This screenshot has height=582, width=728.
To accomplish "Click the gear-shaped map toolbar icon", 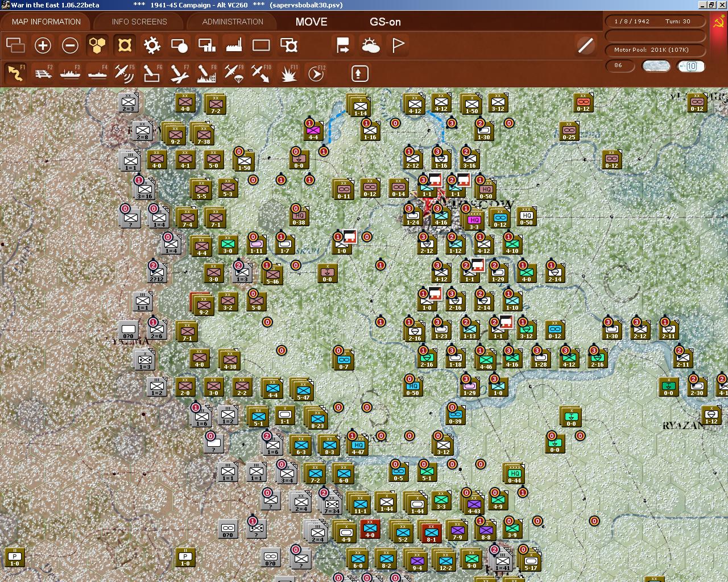I will pos(152,45).
